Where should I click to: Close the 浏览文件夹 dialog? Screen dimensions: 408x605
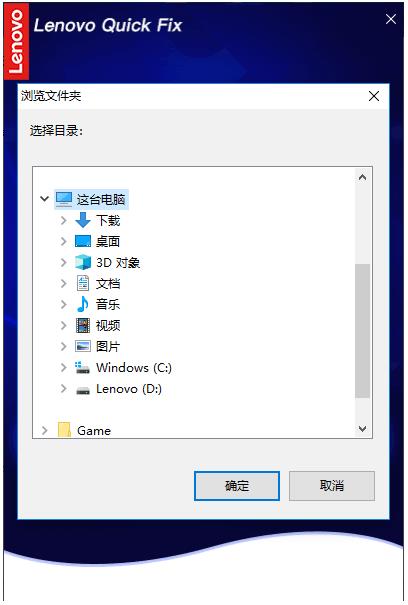374,96
